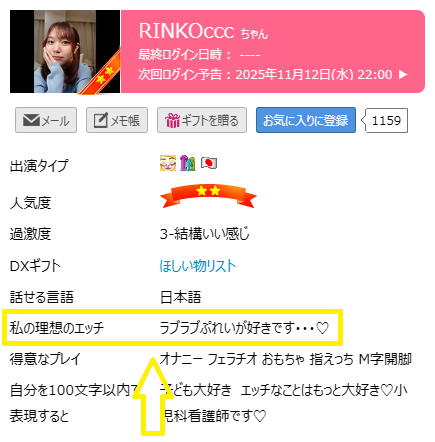Image resolution: width=435 pixels, height=442 pixels.
Task: Click the colorful building icon in 出演タイプ
Action: tap(188, 163)
